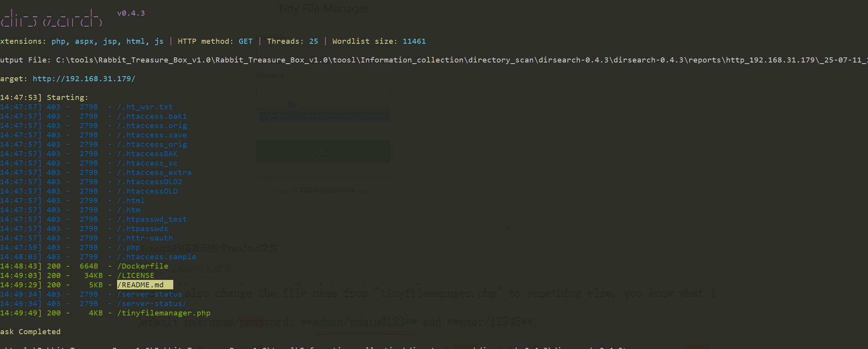Click Sign in button in background window
Image resolution: width=868 pixels, height=349 pixels.
(x=323, y=151)
